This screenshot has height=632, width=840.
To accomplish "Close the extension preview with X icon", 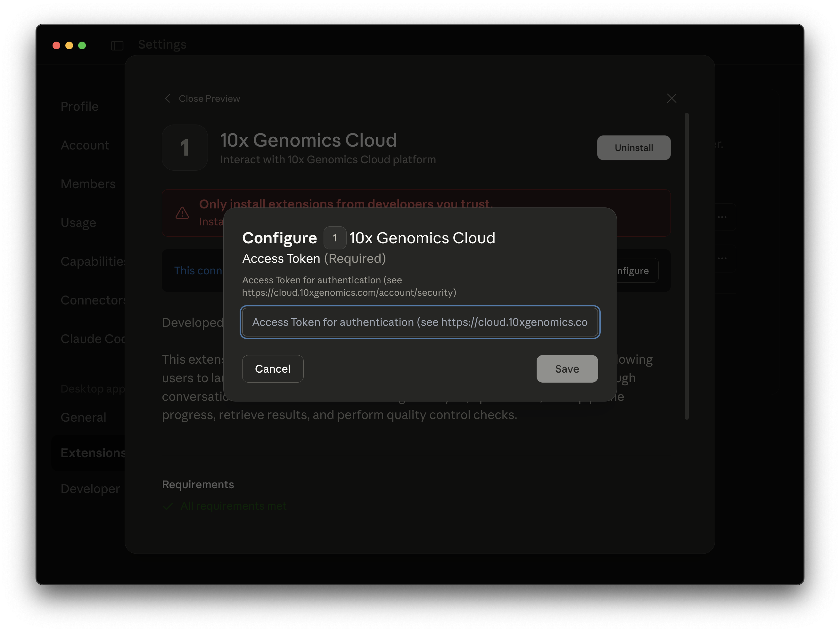I will [x=671, y=98].
